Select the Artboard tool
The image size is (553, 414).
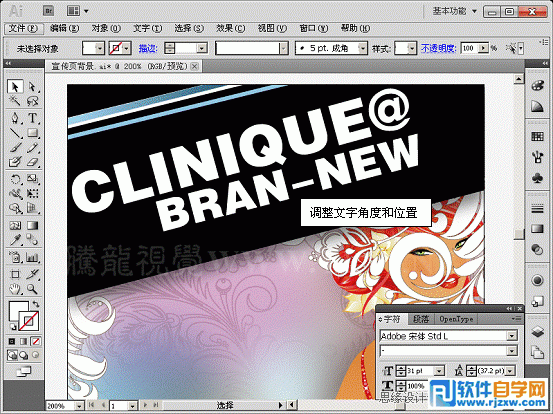pos(15,274)
